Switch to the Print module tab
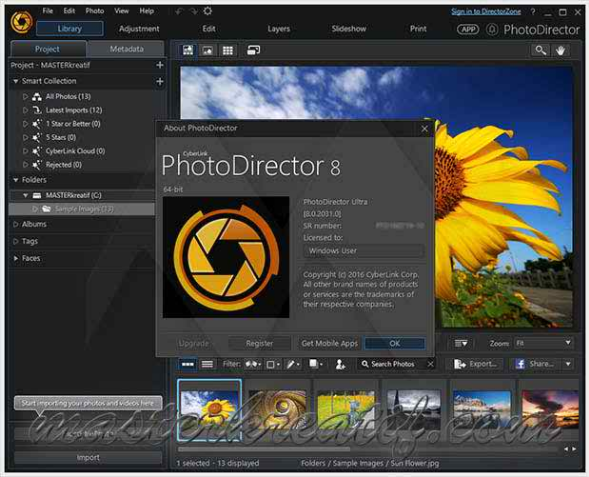Viewport: 589px width, 477px height. click(x=418, y=29)
